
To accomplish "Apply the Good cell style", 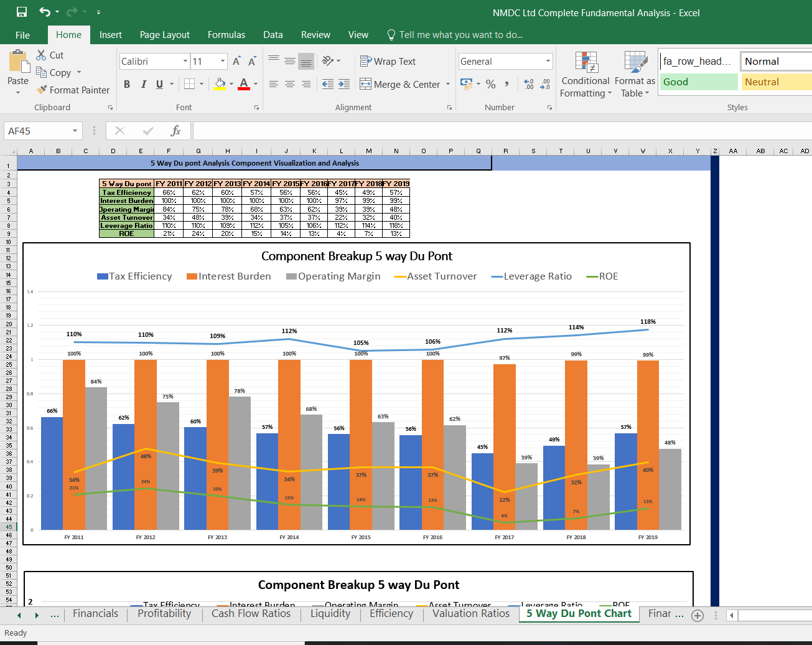I will (698, 82).
